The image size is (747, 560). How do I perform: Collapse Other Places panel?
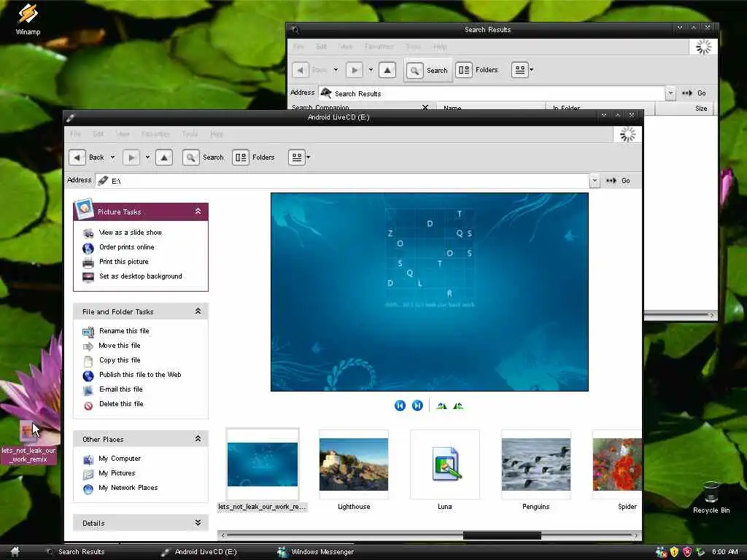point(198,438)
